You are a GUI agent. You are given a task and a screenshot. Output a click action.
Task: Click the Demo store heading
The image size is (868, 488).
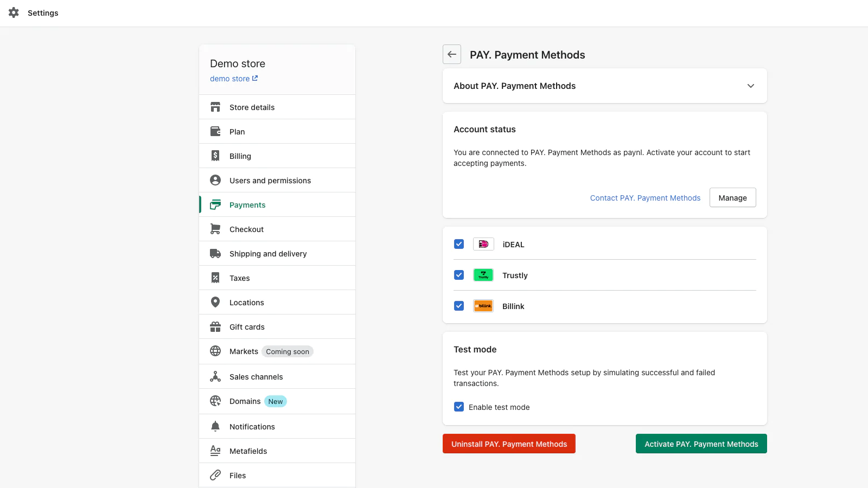238,63
